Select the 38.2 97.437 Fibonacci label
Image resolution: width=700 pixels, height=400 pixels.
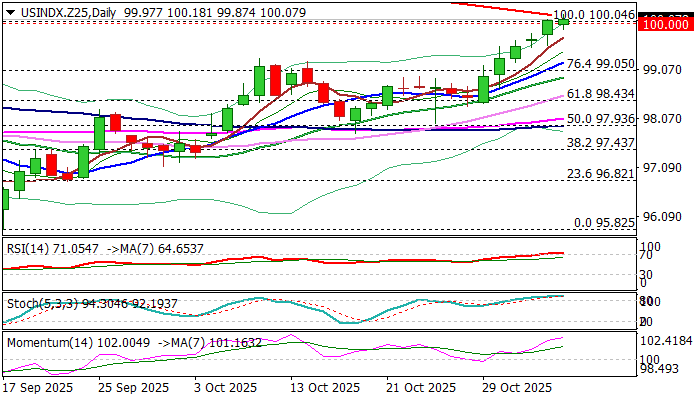tap(600, 143)
